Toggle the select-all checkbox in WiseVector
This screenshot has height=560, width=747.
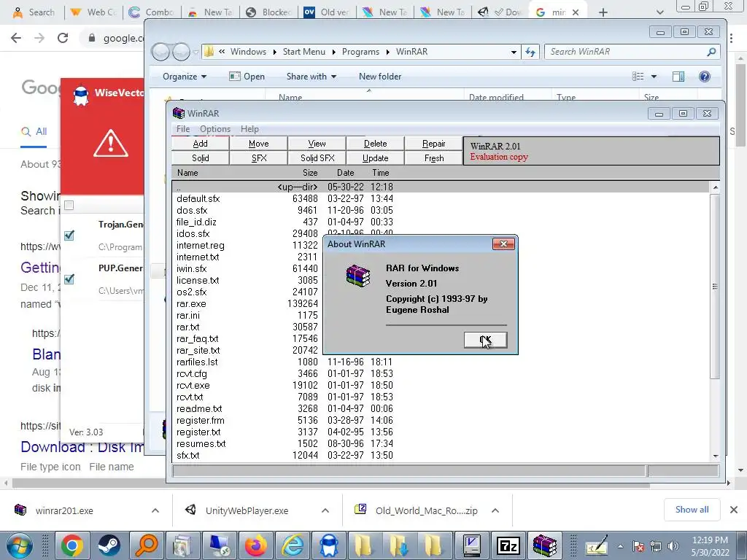point(69,205)
